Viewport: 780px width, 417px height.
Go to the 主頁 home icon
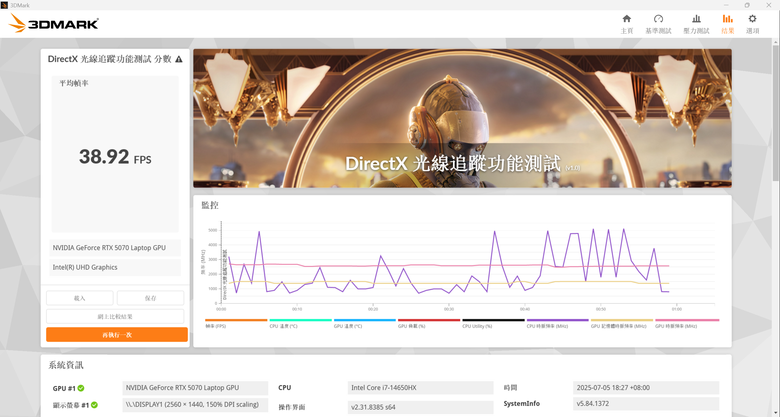click(627, 19)
